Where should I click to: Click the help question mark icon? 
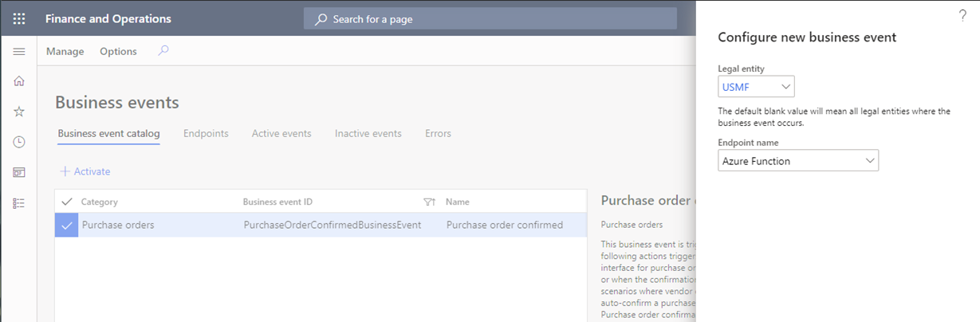click(962, 16)
